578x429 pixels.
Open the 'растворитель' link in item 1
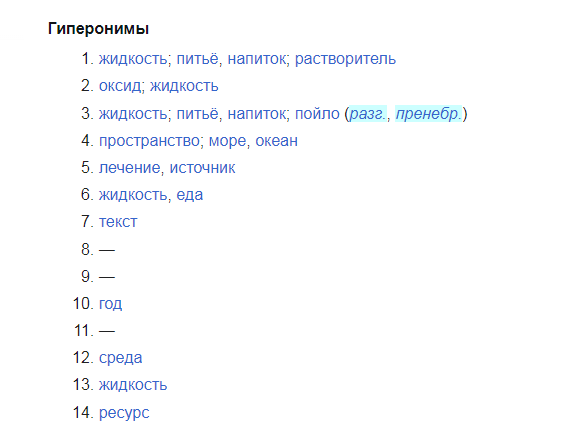[345, 59]
